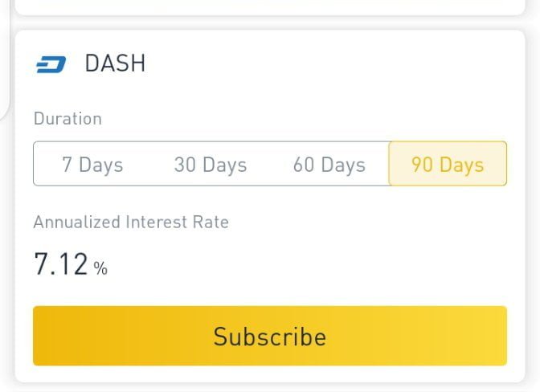Pick the one-month duration tab
The height and width of the screenshot is (392, 540).
pyautogui.click(x=211, y=165)
